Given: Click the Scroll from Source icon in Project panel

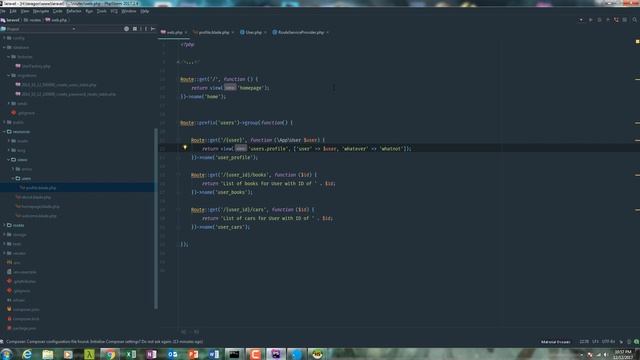Looking at the screenshot, I should (127, 29).
